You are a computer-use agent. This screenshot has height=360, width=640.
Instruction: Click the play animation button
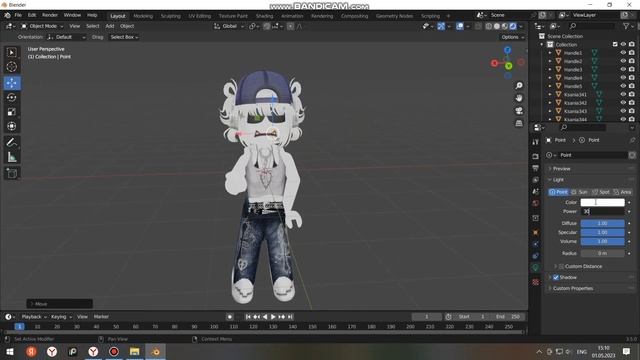tap(273, 317)
